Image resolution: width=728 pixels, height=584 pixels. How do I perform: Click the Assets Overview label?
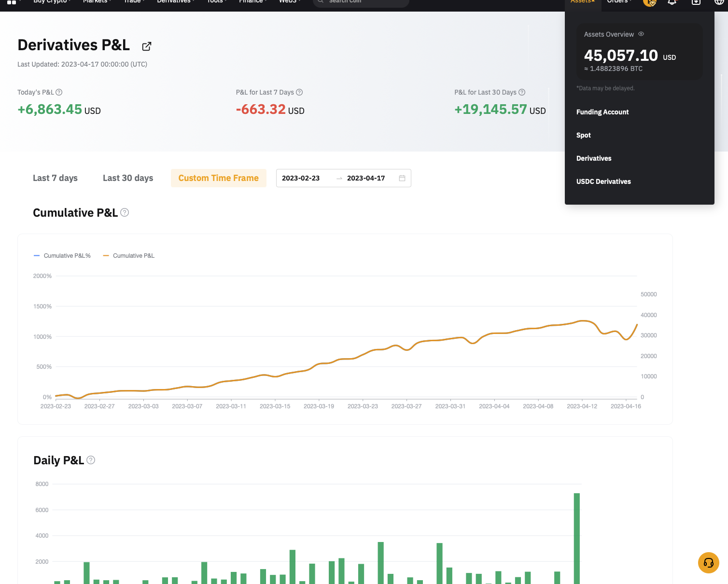(x=609, y=34)
